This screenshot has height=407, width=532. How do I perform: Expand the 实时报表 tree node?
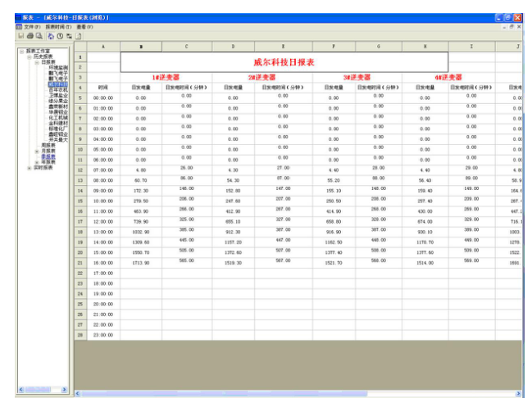point(29,167)
